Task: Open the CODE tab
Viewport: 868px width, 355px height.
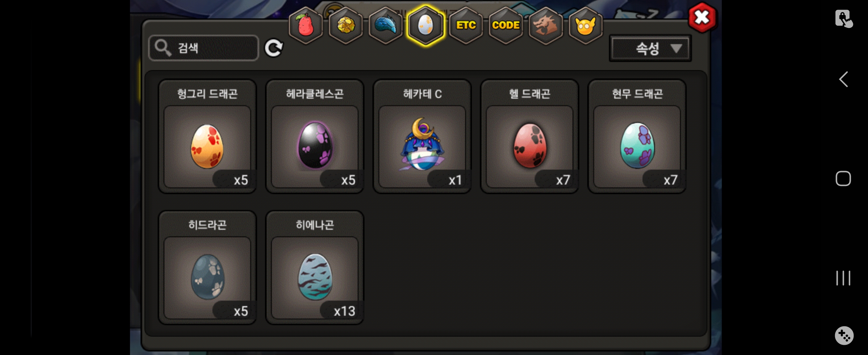Action: 505,26
